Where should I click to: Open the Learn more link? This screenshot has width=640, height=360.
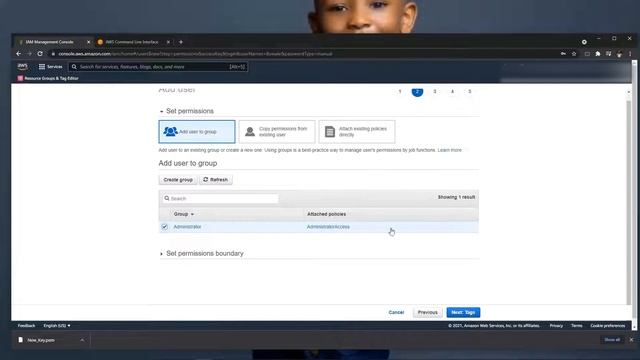pyautogui.click(x=449, y=150)
